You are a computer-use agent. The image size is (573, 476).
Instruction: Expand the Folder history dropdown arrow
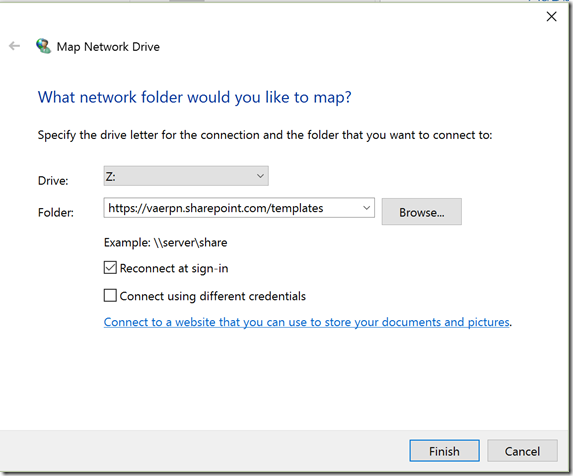click(x=367, y=208)
